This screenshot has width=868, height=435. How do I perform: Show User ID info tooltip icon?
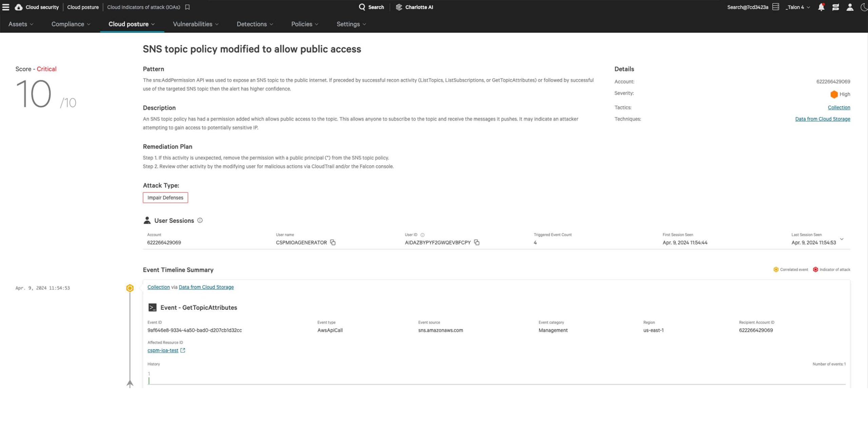point(422,235)
